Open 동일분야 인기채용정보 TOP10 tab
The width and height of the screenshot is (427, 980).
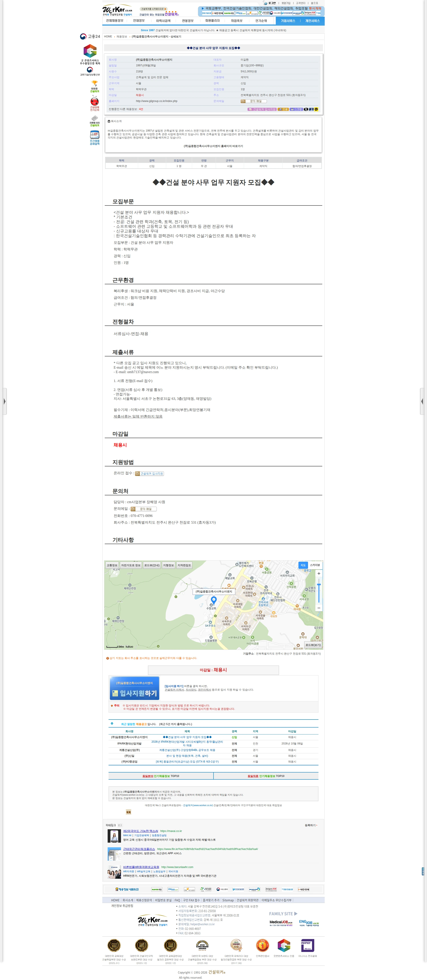click(x=161, y=776)
